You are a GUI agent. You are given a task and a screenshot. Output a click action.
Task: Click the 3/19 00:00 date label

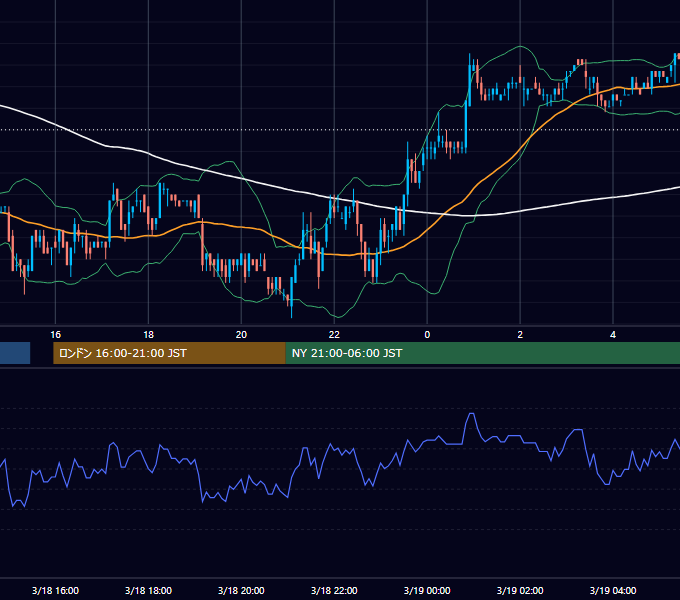pyautogui.click(x=427, y=590)
